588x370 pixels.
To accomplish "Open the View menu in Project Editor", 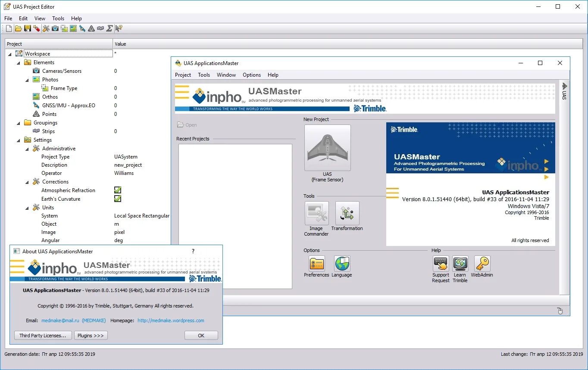I will coord(40,19).
